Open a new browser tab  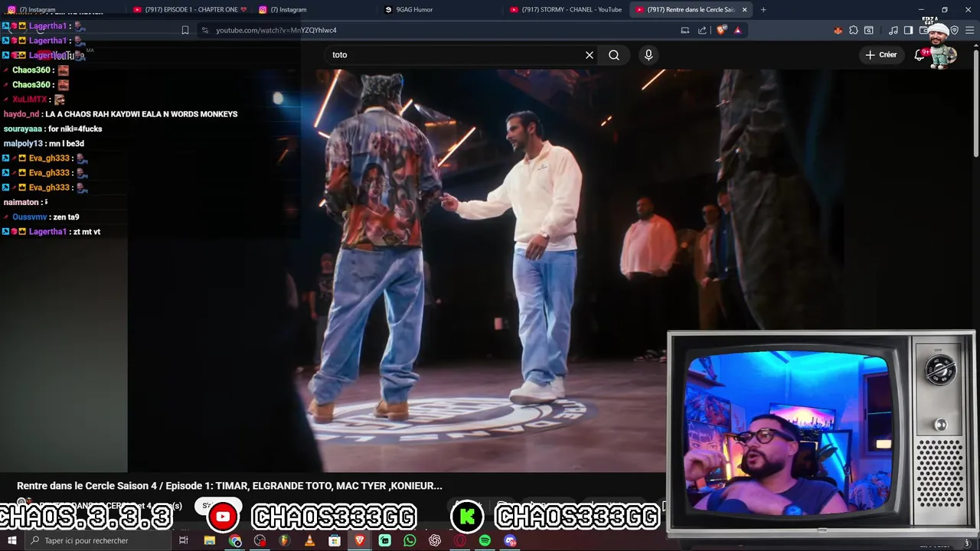[763, 10]
